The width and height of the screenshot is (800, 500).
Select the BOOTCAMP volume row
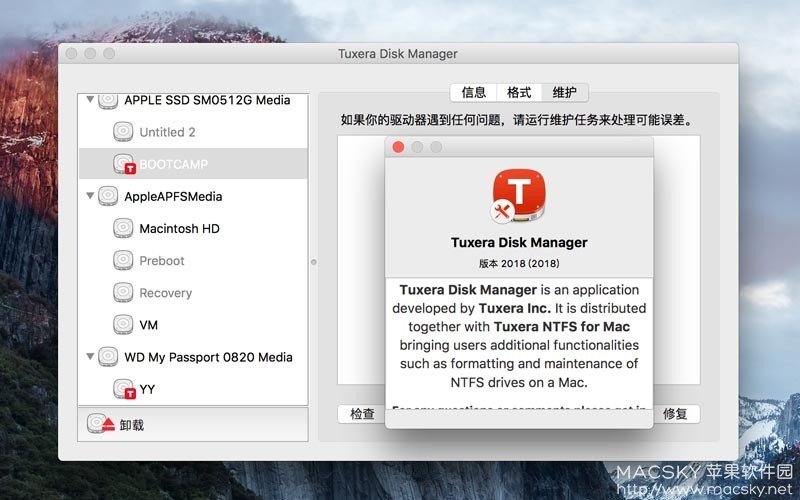(193, 164)
